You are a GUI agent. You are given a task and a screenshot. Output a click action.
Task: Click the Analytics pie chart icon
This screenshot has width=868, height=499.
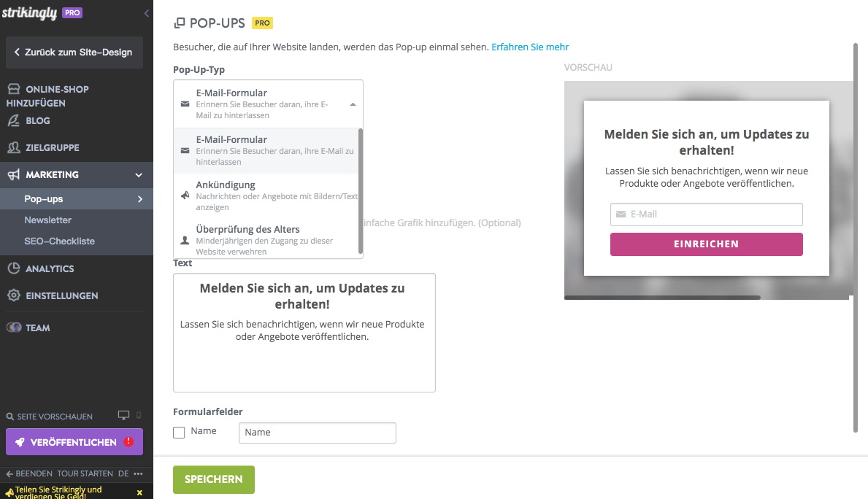tap(13, 268)
